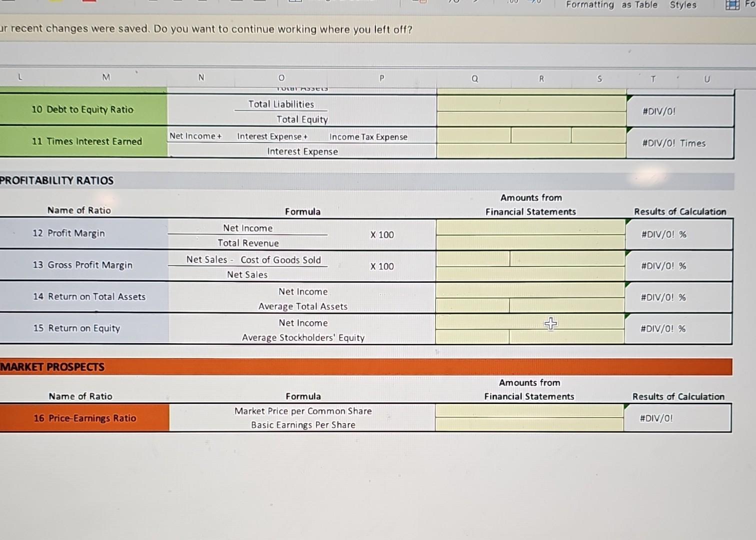Click the Format as Table ribbon icon
This screenshot has height=540, width=756.
pos(639,4)
